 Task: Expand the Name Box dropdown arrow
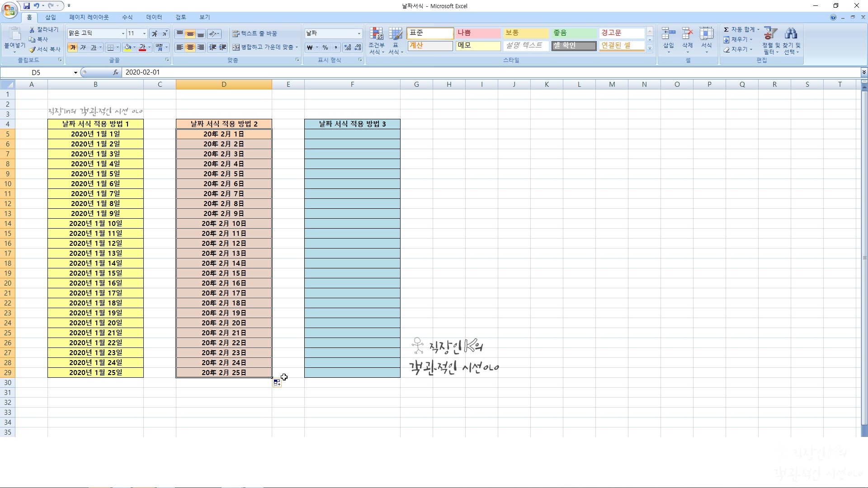[x=75, y=72]
